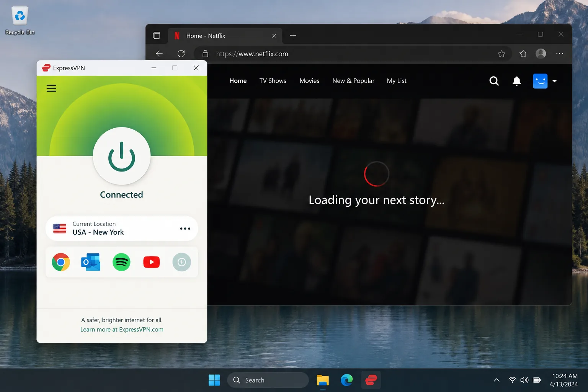Image resolution: width=588 pixels, height=392 pixels.
Task: Open browser tab actions menu
Action: [157, 36]
